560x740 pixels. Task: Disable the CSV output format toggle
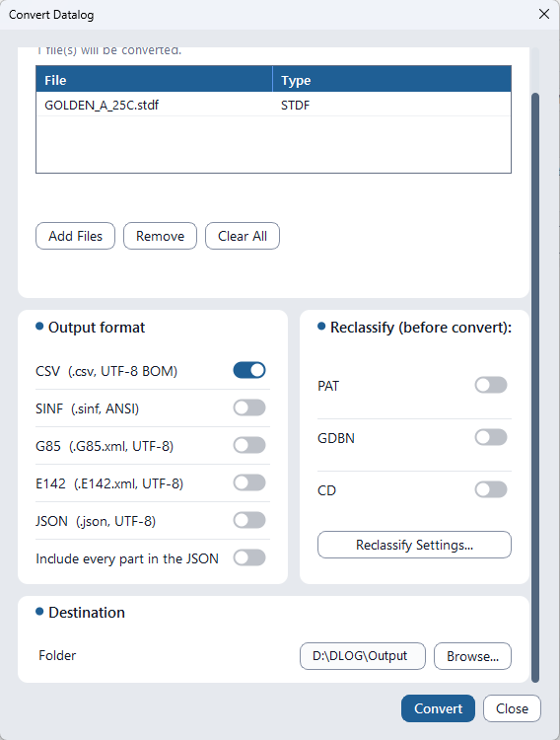point(249,370)
